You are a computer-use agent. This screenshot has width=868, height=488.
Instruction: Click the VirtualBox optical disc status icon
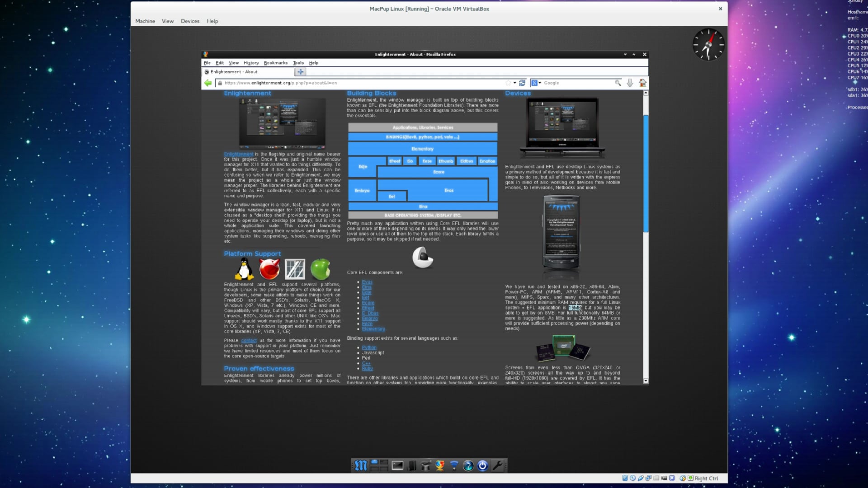click(x=633, y=478)
